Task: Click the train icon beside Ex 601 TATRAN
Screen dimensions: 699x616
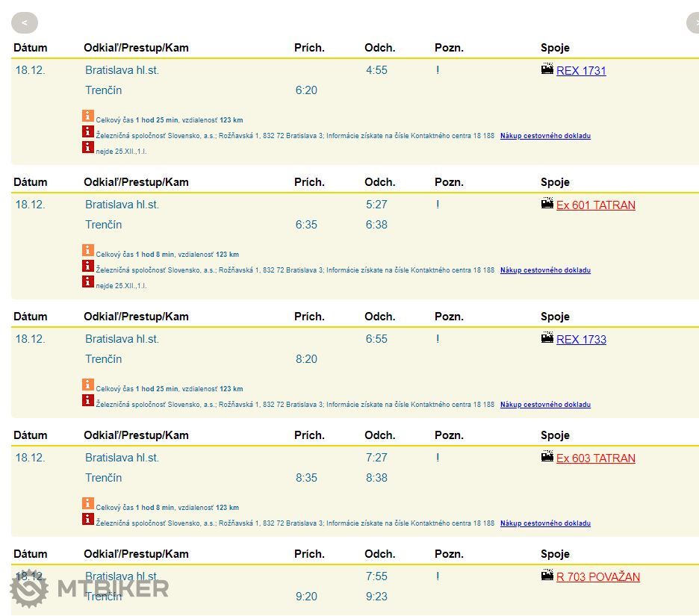Action: click(x=547, y=204)
